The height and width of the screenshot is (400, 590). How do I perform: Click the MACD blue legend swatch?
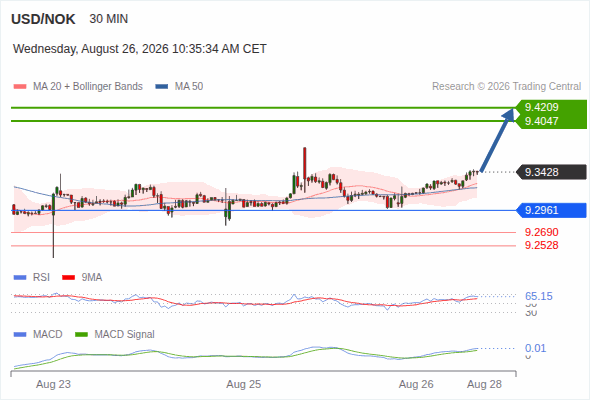[x=20, y=335]
